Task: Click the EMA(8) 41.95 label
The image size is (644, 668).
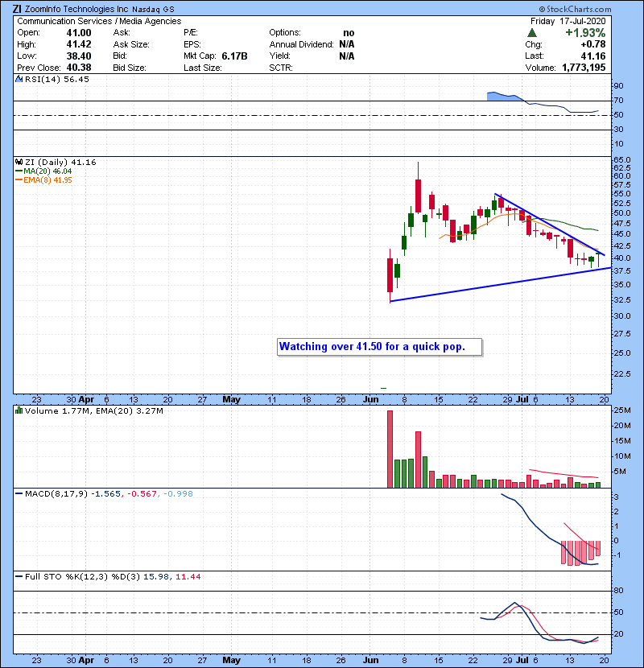Action: 47,180
